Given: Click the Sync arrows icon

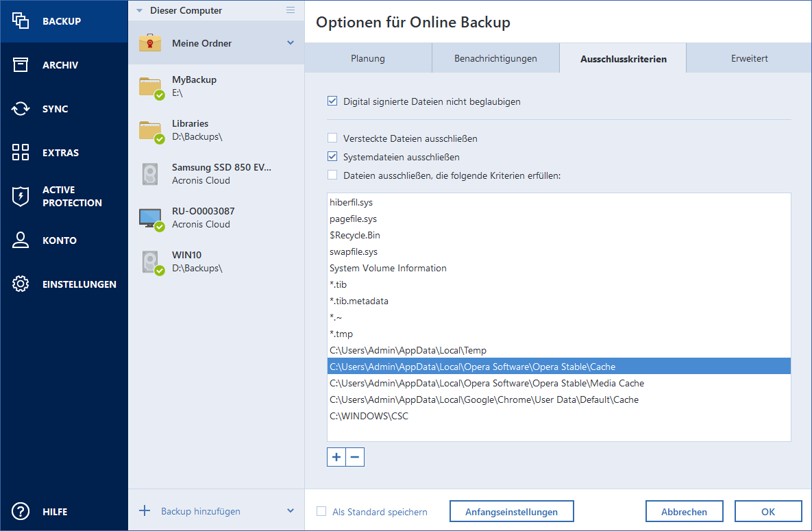Looking at the screenshot, I should 21,109.
